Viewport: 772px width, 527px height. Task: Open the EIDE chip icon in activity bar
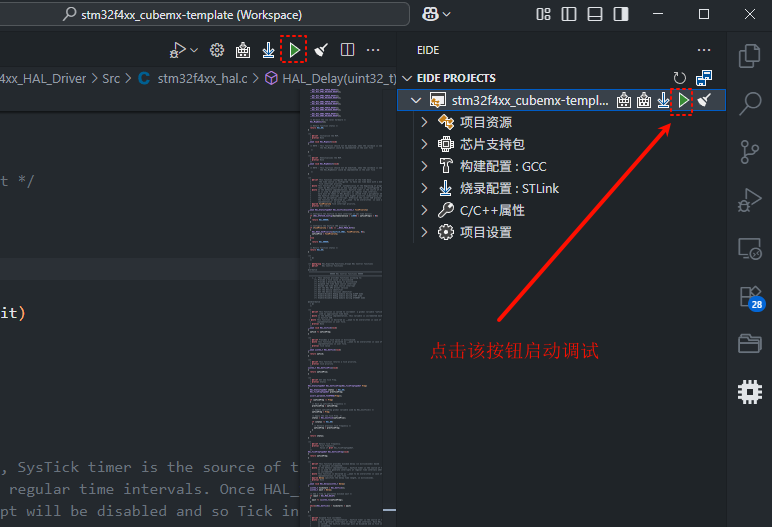(x=749, y=392)
